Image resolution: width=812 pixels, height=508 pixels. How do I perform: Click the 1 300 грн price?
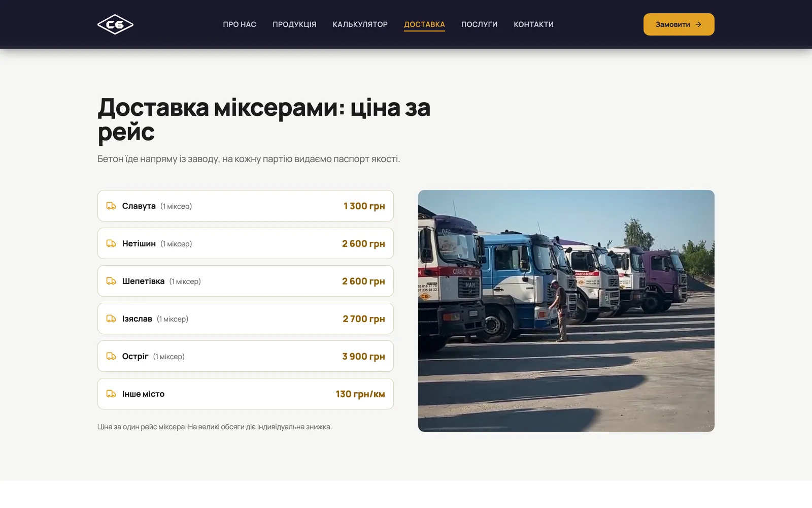pos(364,206)
